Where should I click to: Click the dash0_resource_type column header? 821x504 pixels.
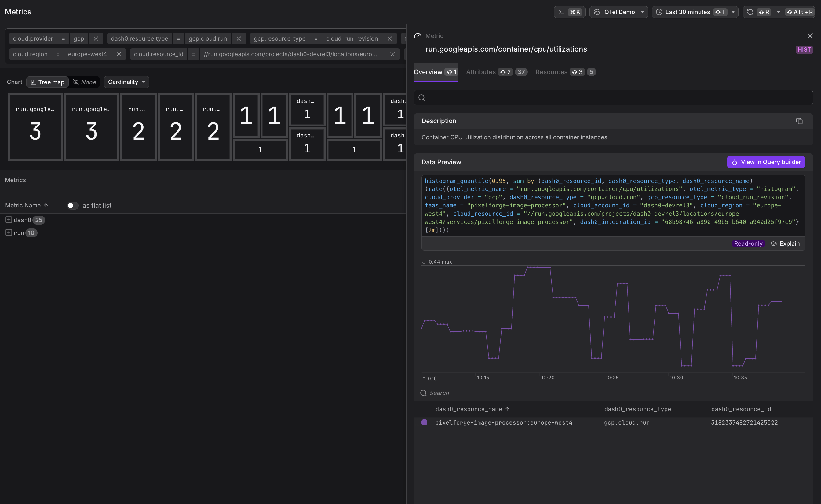point(637,409)
